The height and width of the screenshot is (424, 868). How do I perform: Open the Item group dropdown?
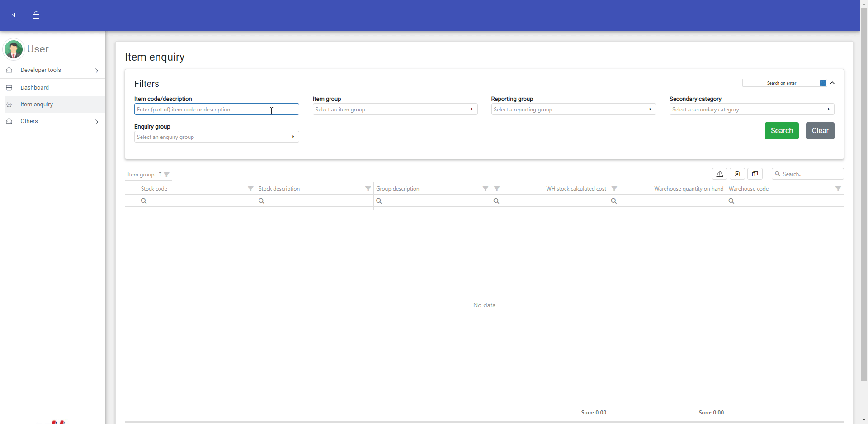tap(395, 110)
